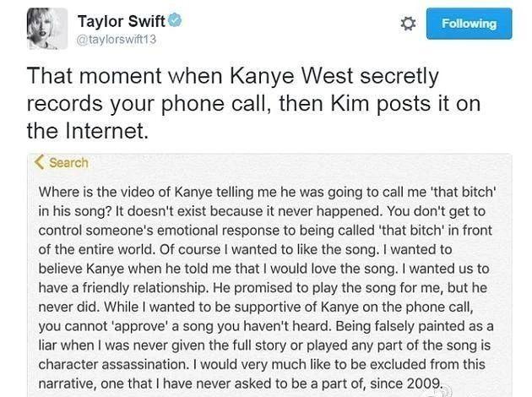The image size is (532, 397).
Task: Click the Following button
Action: 469,24
